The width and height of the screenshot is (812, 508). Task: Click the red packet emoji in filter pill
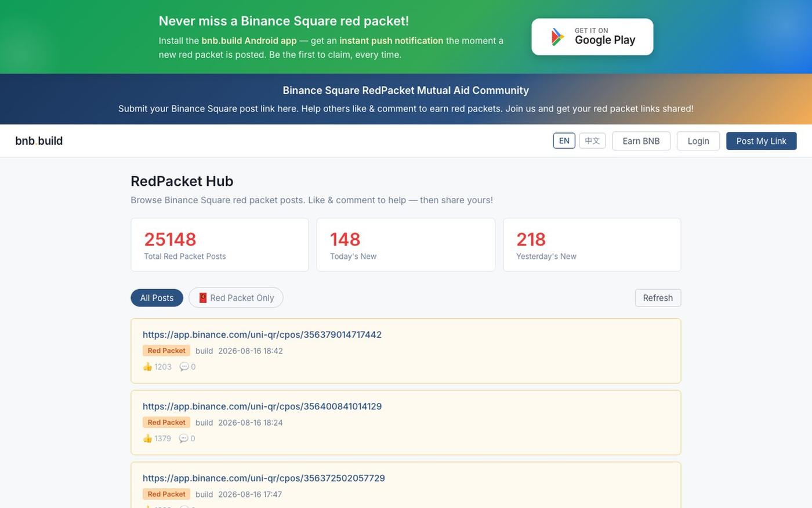click(x=203, y=298)
